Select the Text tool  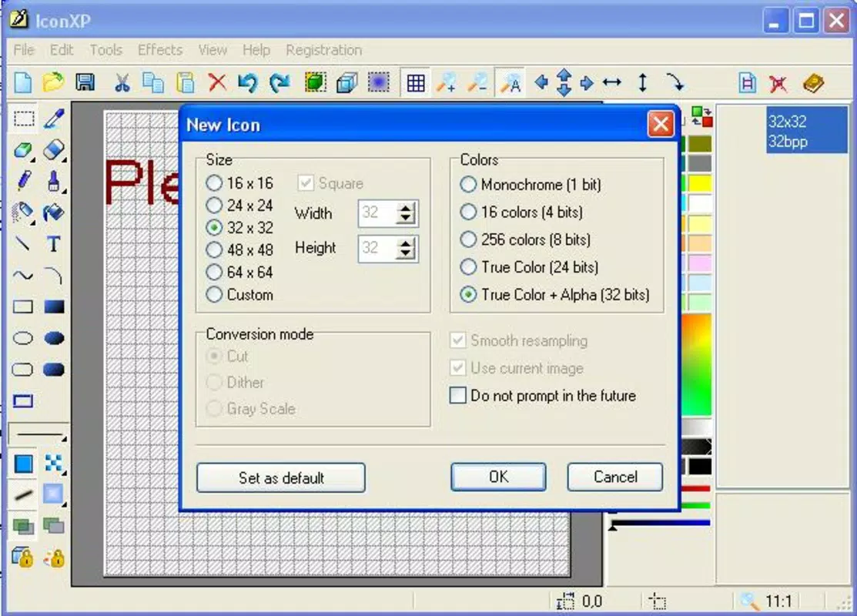(54, 244)
